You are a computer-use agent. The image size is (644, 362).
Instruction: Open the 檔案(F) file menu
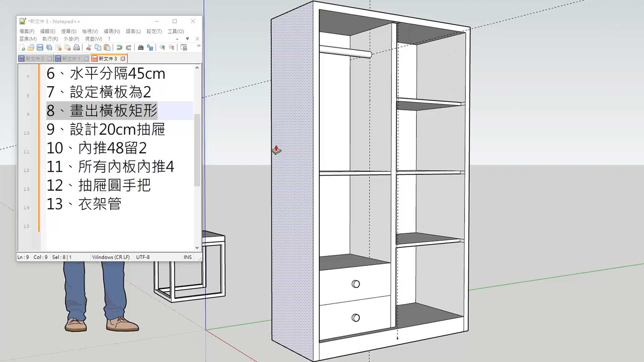(x=27, y=31)
